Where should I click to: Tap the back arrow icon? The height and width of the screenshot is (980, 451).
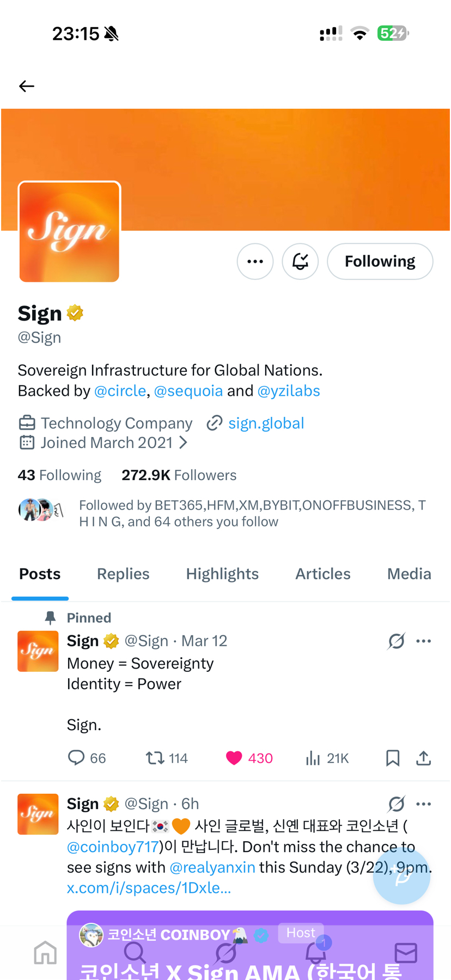coord(26,86)
